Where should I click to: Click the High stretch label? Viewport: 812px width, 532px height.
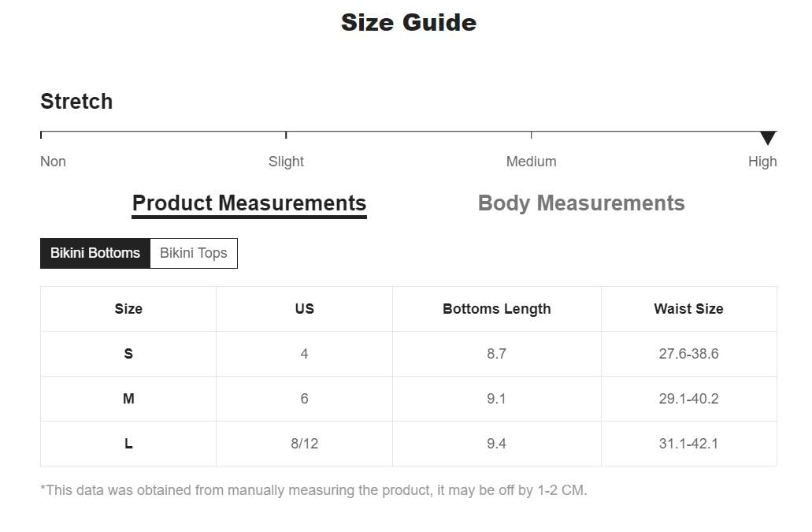tap(762, 162)
